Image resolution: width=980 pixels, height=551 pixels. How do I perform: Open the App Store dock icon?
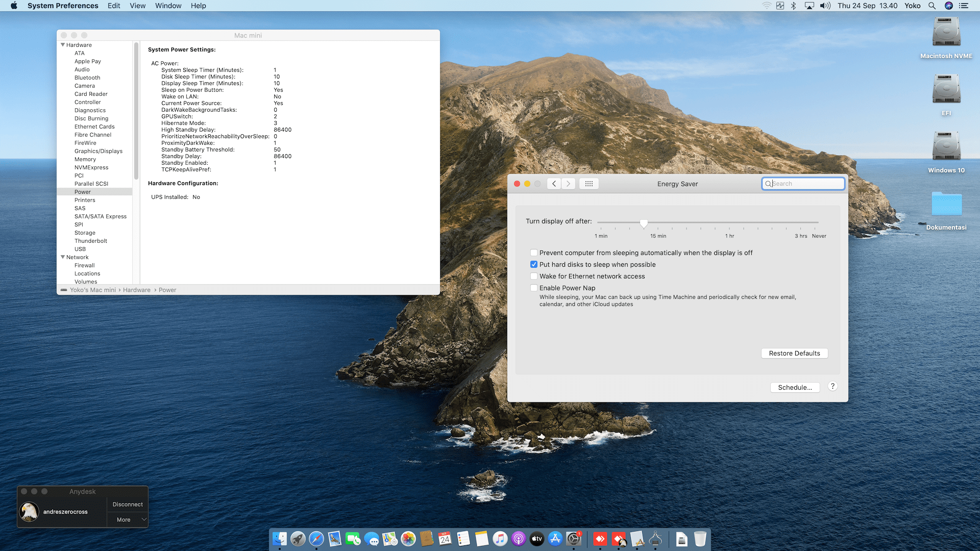[x=555, y=539]
